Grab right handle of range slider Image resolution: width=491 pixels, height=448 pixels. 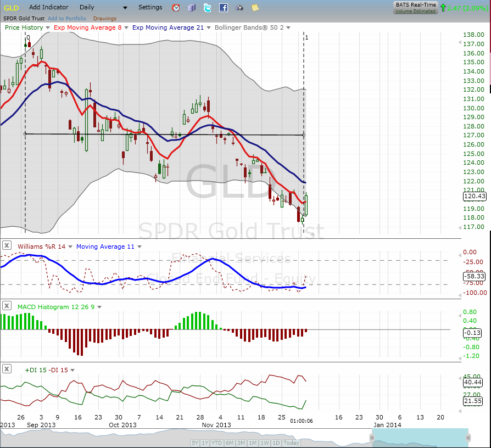468,438
